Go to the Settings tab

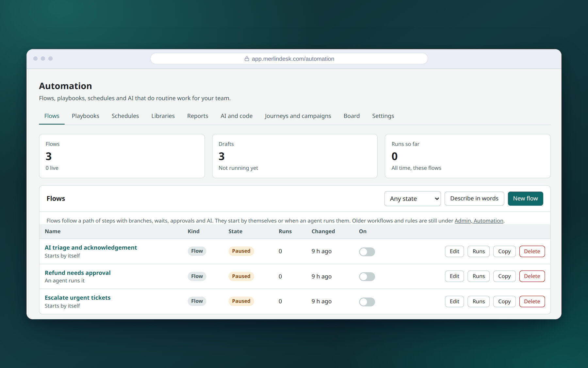tap(383, 116)
